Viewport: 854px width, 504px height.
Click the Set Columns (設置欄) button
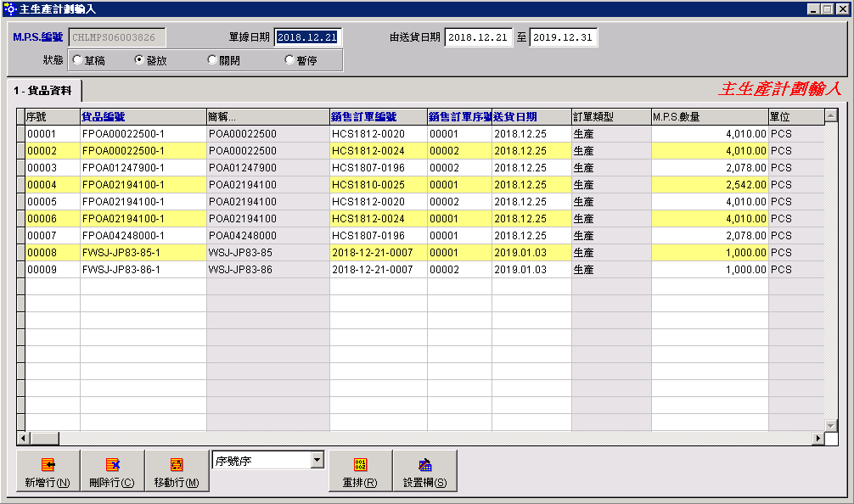[424, 471]
